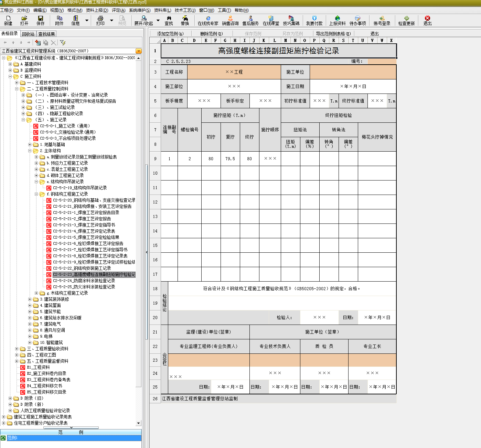Click cell with value 79.5

230,159
